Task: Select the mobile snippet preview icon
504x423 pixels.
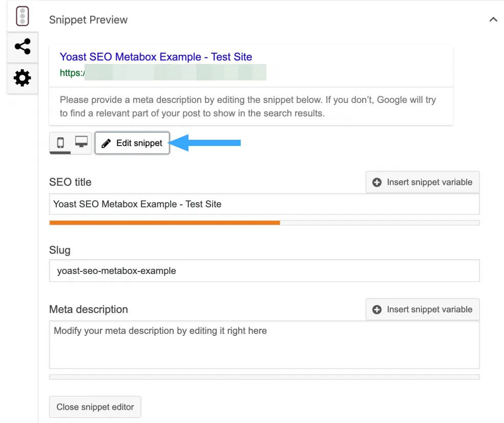Action: click(x=60, y=143)
